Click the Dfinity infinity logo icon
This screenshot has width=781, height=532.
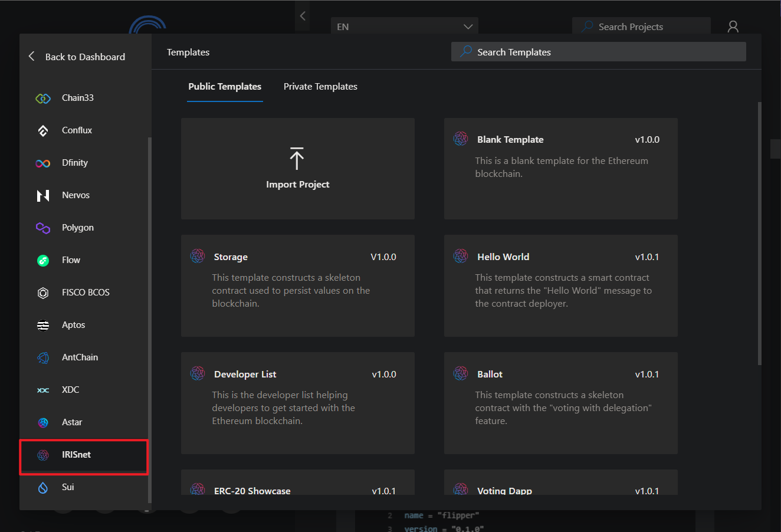click(x=43, y=163)
